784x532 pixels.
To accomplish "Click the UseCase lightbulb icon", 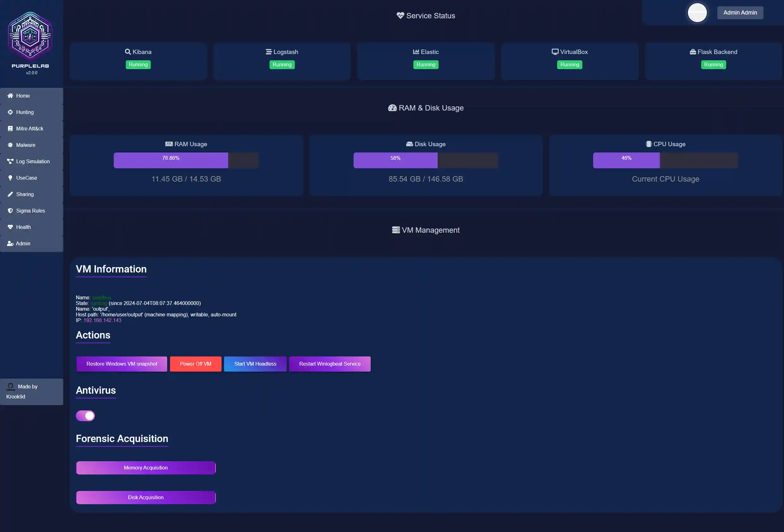I will click(x=10, y=178).
